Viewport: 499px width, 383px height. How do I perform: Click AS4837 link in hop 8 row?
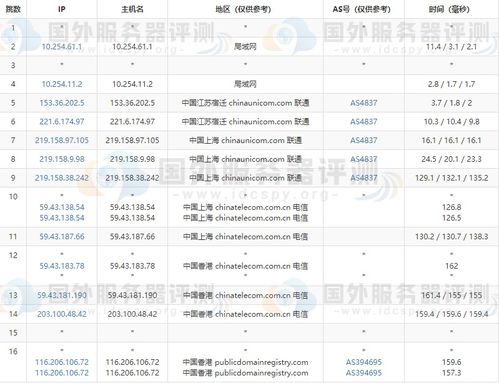(364, 159)
